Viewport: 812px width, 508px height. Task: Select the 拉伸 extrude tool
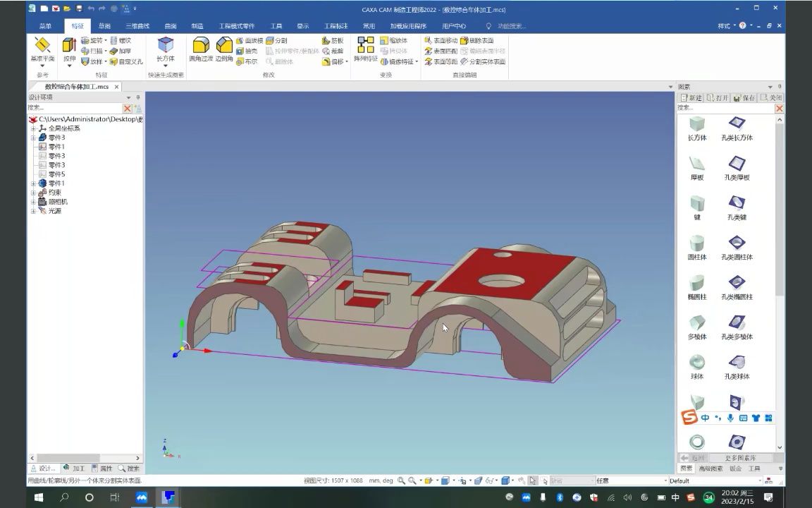[x=69, y=50]
